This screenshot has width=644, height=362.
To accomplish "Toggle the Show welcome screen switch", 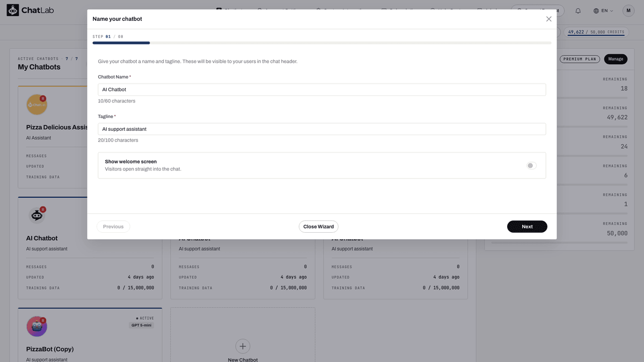I will [x=531, y=166].
